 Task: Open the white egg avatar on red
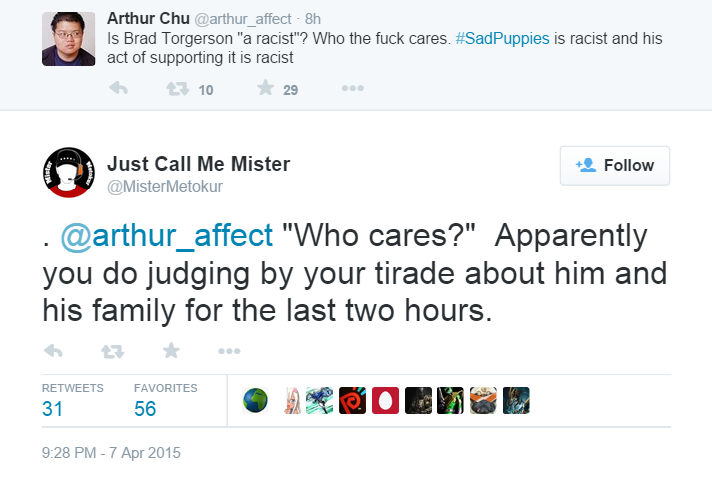386,400
